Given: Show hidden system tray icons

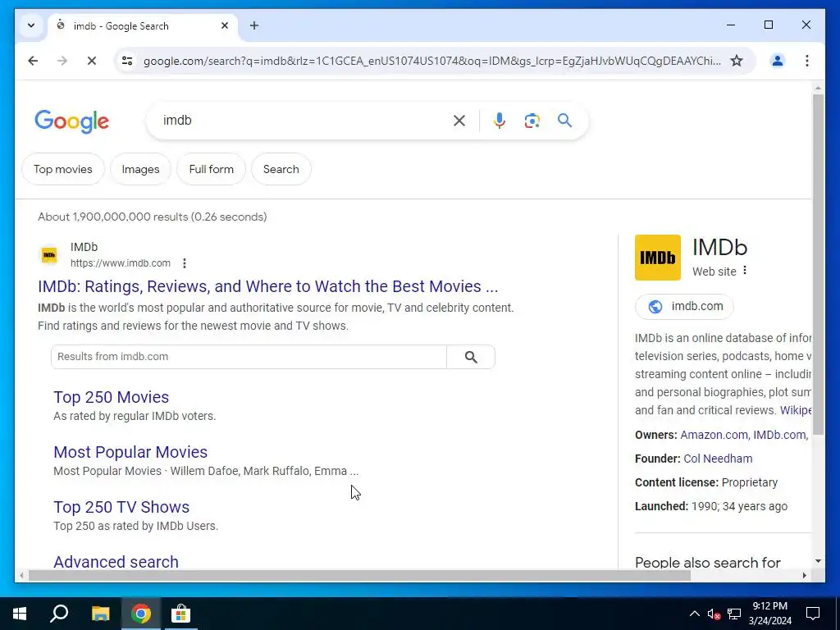Looking at the screenshot, I should pyautogui.click(x=694, y=614).
